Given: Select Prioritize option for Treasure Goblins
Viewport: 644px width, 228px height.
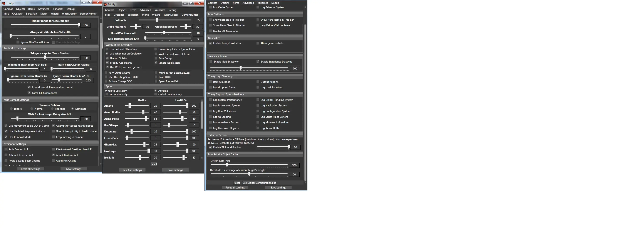Looking at the screenshot, I should point(52,109).
